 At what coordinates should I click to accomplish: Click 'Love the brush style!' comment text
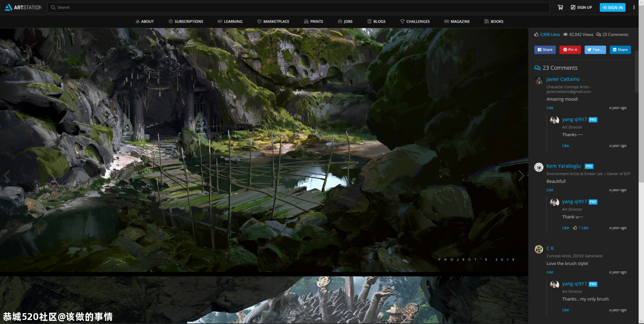tap(567, 264)
